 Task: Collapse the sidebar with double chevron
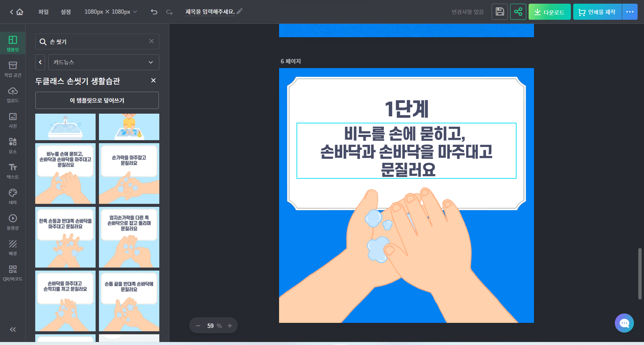point(13,330)
